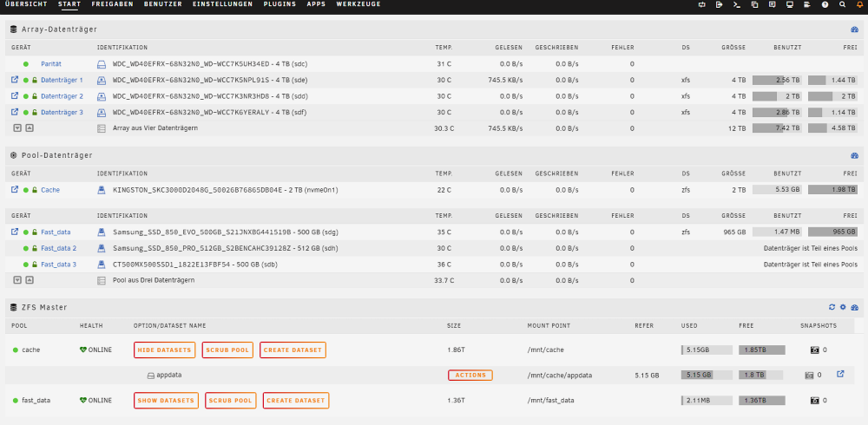Image resolution: width=868 pixels, height=425 pixels.
Task: Click Datenträger 1 used-space bar 2.56 TB
Action: [777, 81]
